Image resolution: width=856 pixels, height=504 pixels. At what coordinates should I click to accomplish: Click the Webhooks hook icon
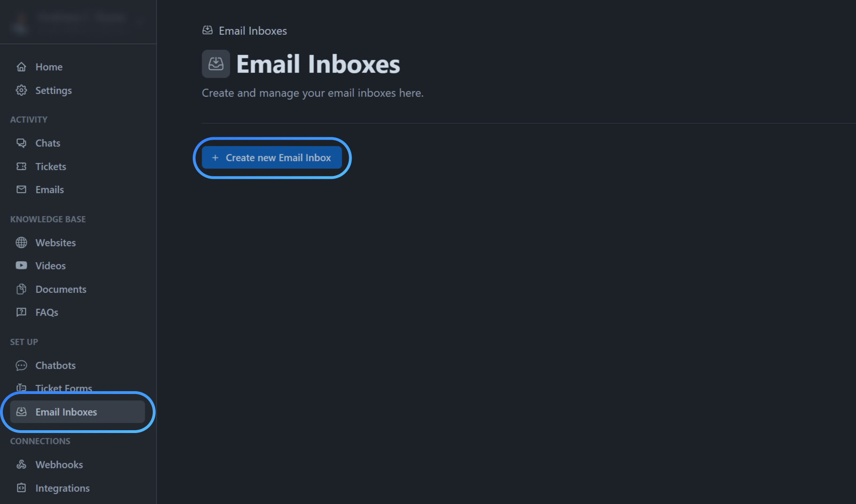(22, 465)
